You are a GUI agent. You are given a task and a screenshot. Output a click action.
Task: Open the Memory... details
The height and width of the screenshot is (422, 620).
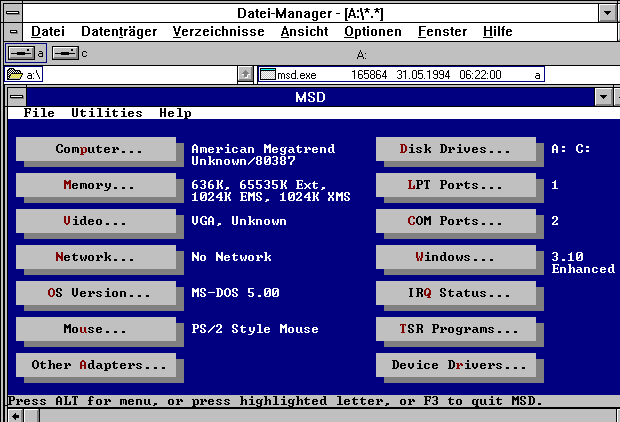[x=96, y=185]
